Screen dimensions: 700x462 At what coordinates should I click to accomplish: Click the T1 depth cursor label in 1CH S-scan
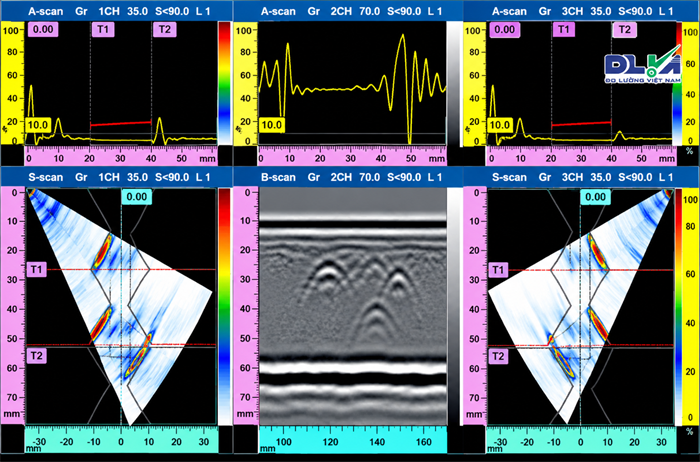point(36,270)
